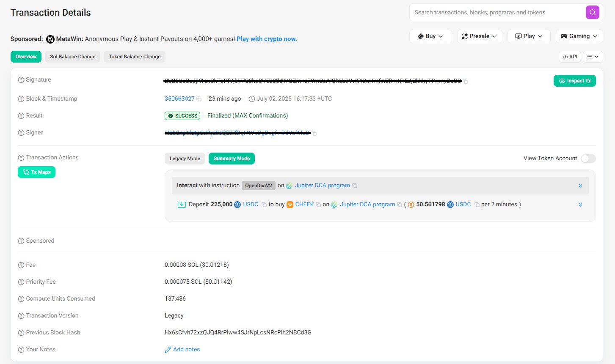Open the CHEEK token link
The height and width of the screenshot is (364, 615).
click(304, 204)
